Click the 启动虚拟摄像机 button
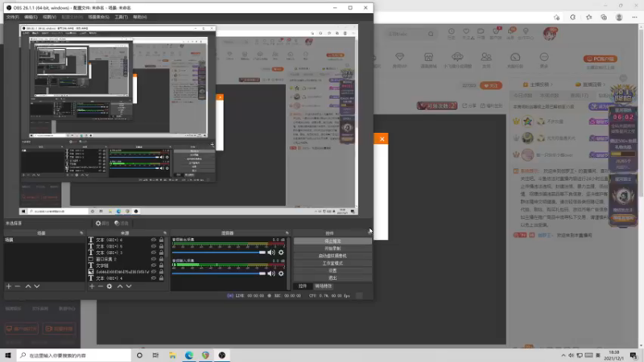This screenshot has height=362, width=644. click(332, 256)
